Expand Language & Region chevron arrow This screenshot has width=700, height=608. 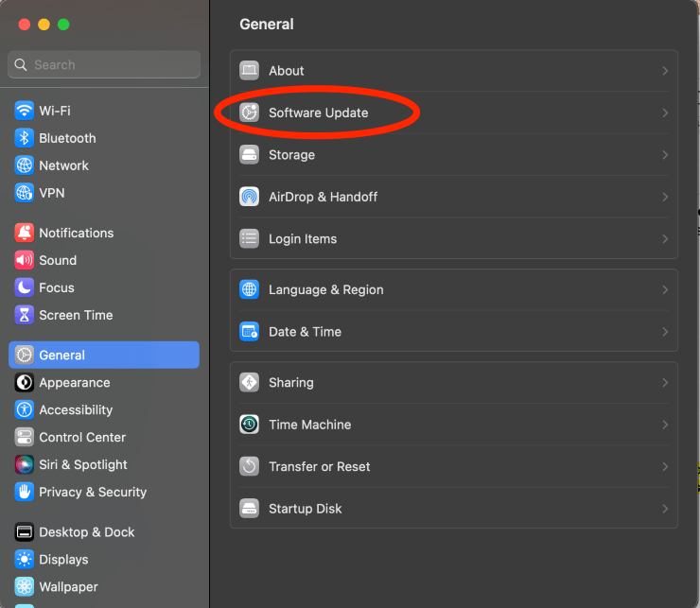665,289
